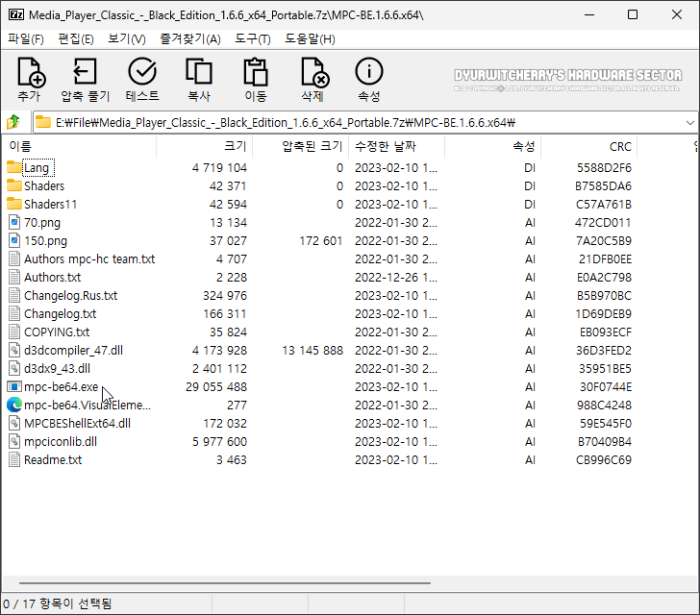Open the 보기(V) menu
700x615 pixels.
coord(127,39)
